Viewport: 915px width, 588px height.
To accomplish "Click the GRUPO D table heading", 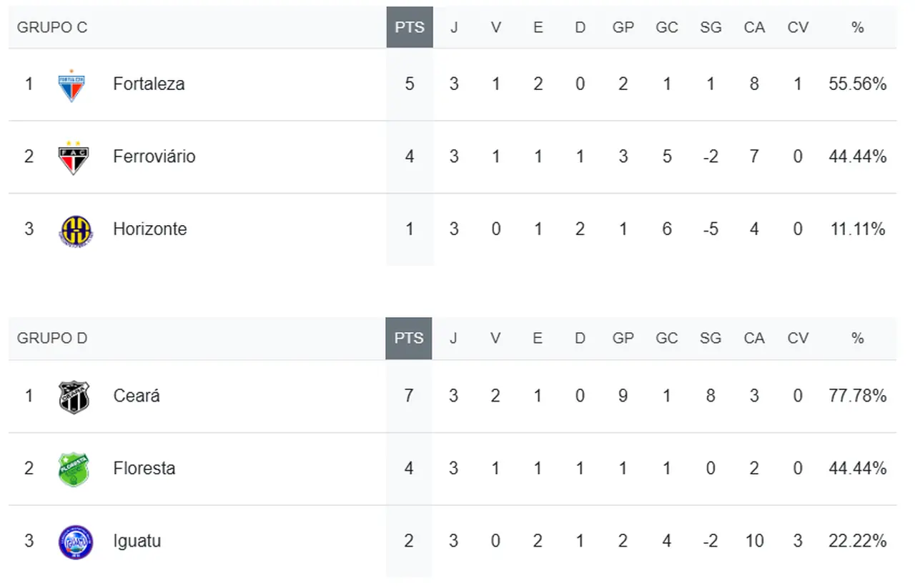I will click(x=52, y=338).
